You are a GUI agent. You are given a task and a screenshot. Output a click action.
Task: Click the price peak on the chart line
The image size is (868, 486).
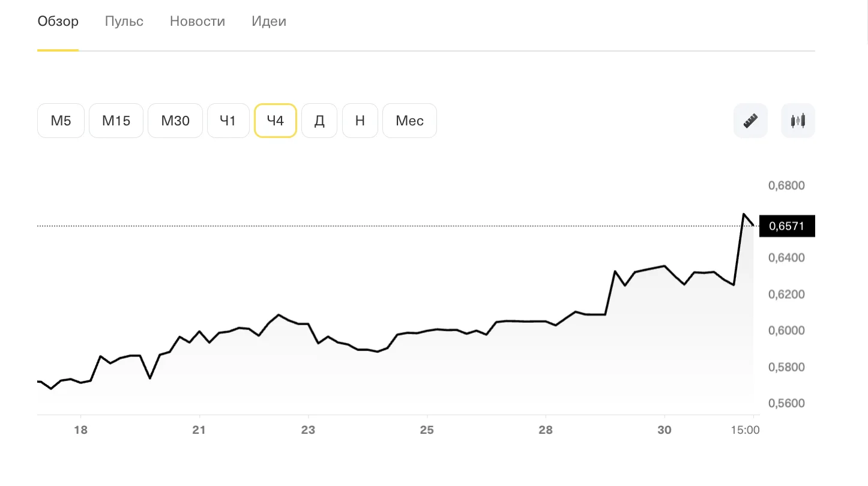(744, 214)
